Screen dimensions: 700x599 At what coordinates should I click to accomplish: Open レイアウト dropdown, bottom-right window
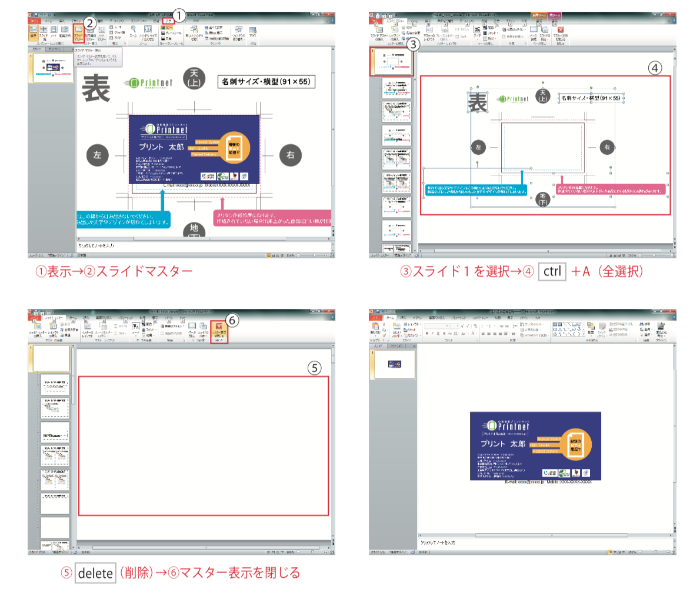[412, 324]
